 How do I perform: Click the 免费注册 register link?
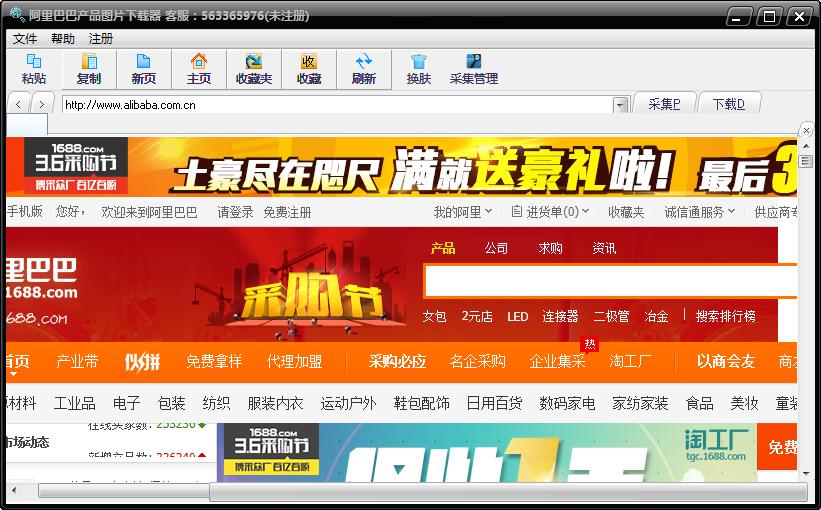pyautogui.click(x=287, y=212)
